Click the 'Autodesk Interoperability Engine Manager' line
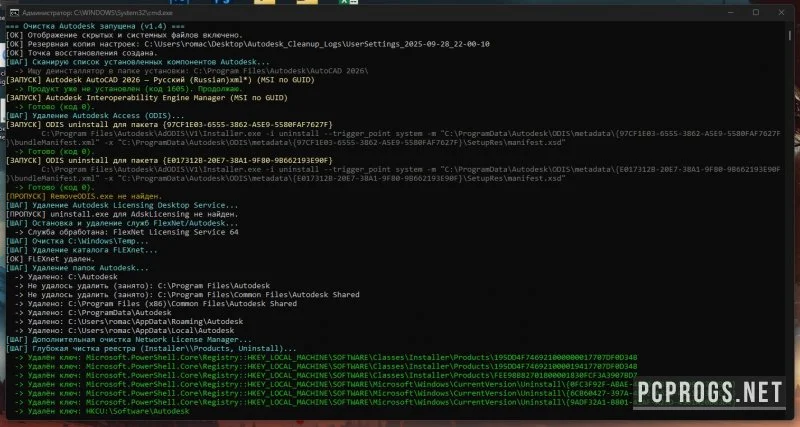Screen dimensions: 800x427 click(x=147, y=97)
